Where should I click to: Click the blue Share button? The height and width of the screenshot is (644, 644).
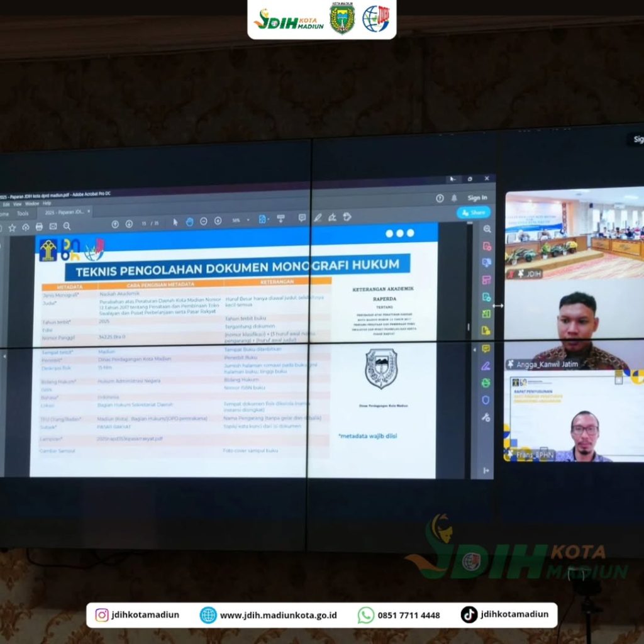click(474, 213)
